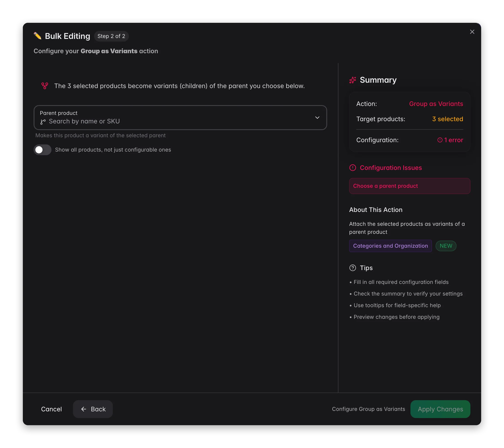Viewport: 504px width, 448px height.
Task: Click the branch icon inside Parent product field
Action: (43, 122)
